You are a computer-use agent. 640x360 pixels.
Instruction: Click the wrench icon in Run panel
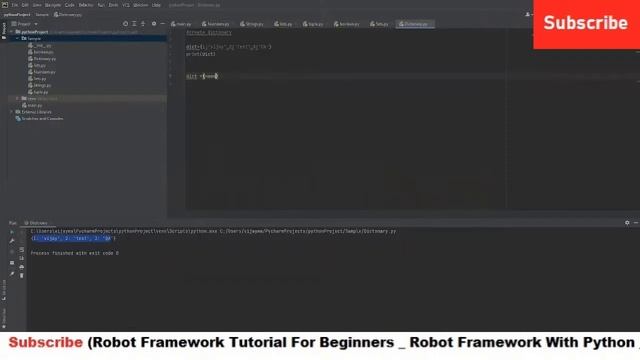coord(12,241)
